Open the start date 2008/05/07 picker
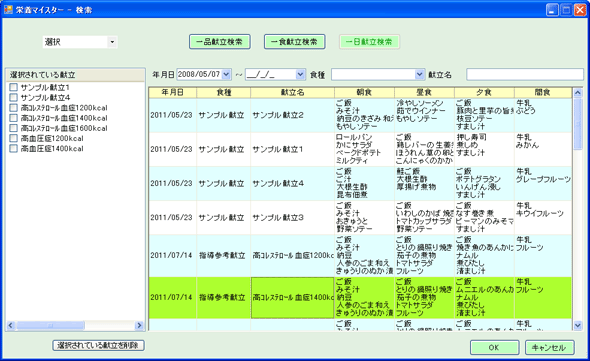Image resolution: width=590 pixels, height=361 pixels. pos(226,75)
